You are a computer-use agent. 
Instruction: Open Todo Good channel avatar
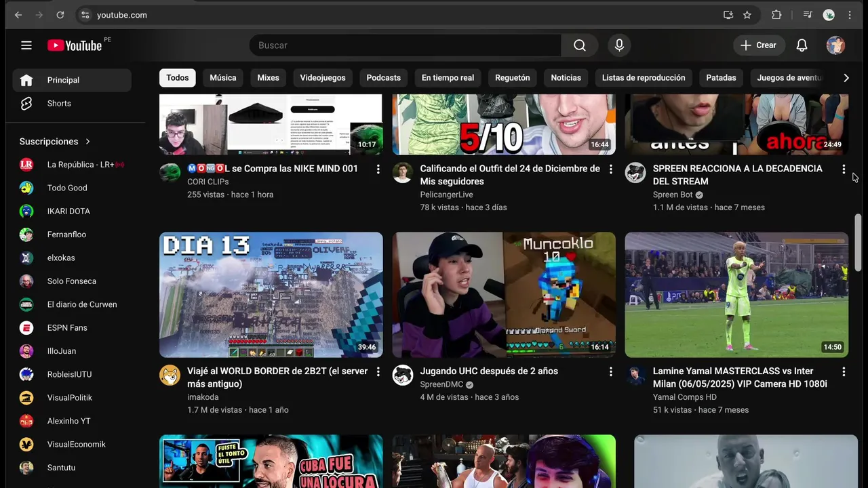(26, 188)
